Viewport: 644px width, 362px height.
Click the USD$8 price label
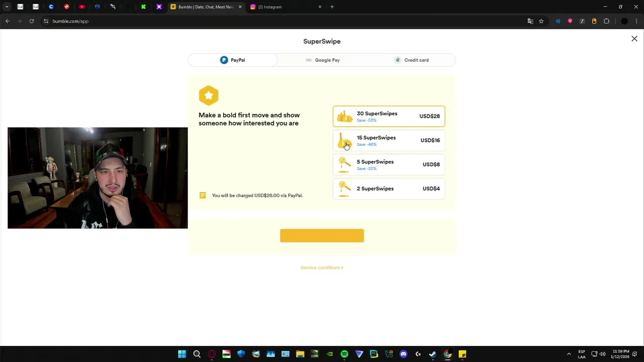click(x=431, y=164)
